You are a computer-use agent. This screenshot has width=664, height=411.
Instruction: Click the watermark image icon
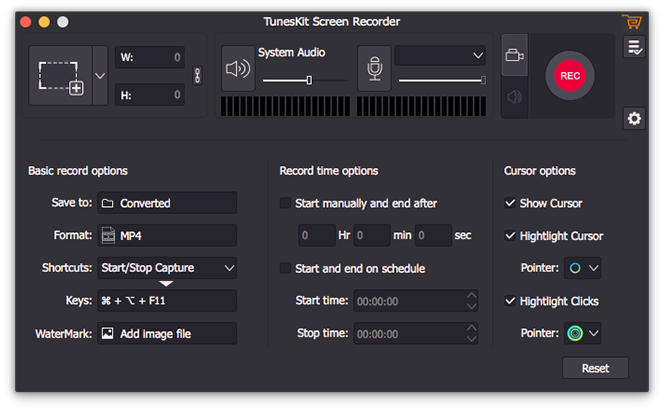pos(108,334)
